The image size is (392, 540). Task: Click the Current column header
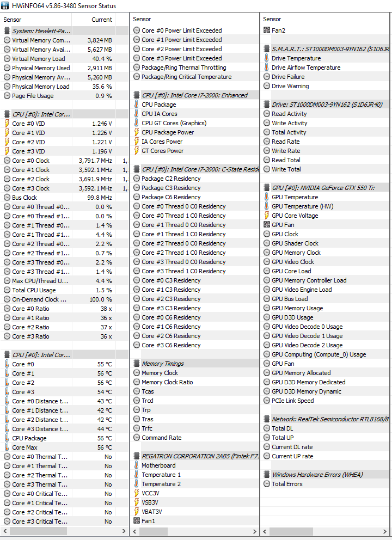[x=93, y=20]
